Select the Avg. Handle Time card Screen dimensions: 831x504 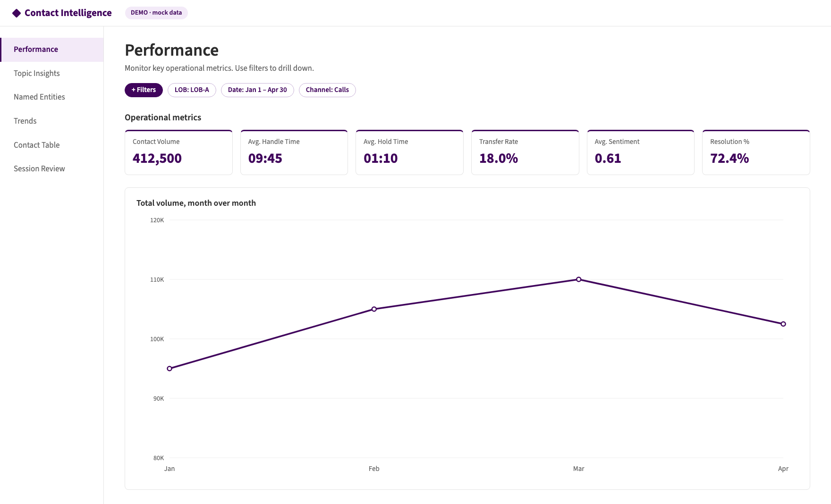(x=294, y=152)
